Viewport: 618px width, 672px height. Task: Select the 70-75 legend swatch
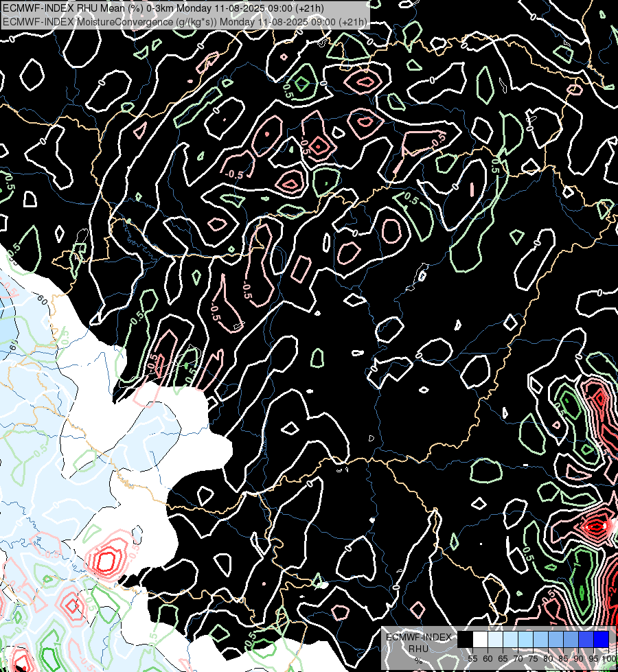click(526, 639)
